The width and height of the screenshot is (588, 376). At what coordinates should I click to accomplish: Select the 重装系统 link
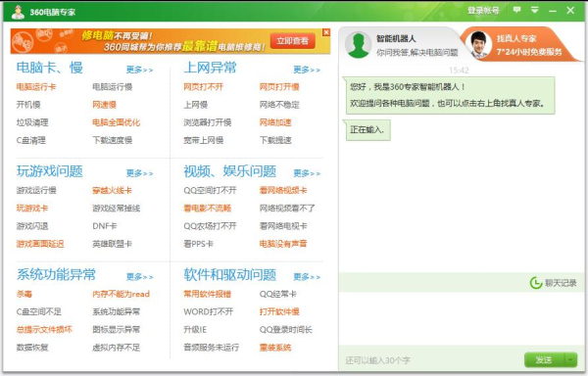[275, 348]
